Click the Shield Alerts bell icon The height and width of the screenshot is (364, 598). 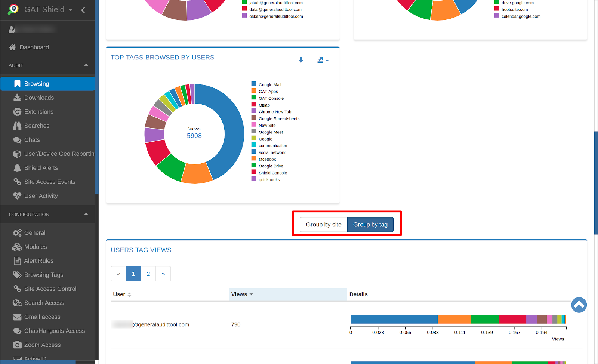(17, 168)
